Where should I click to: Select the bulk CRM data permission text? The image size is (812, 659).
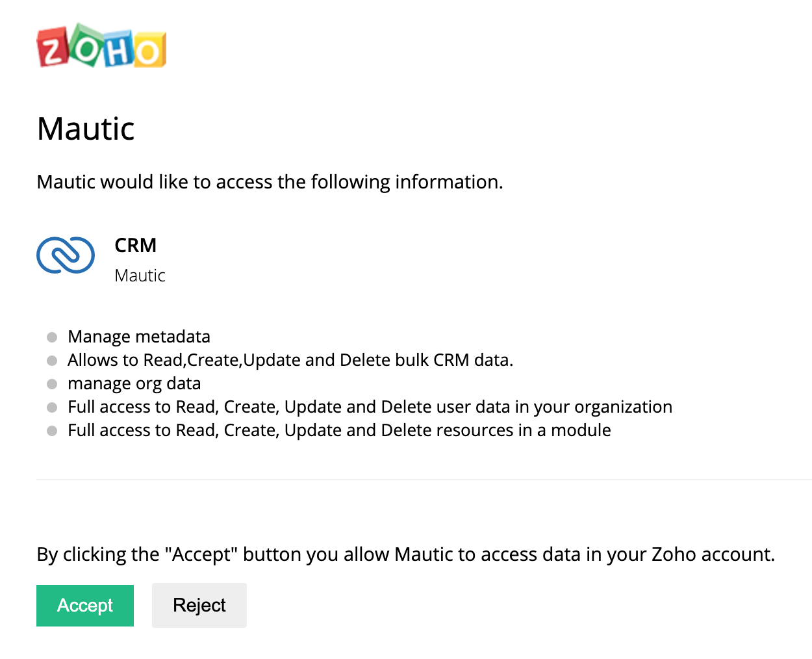coord(290,360)
